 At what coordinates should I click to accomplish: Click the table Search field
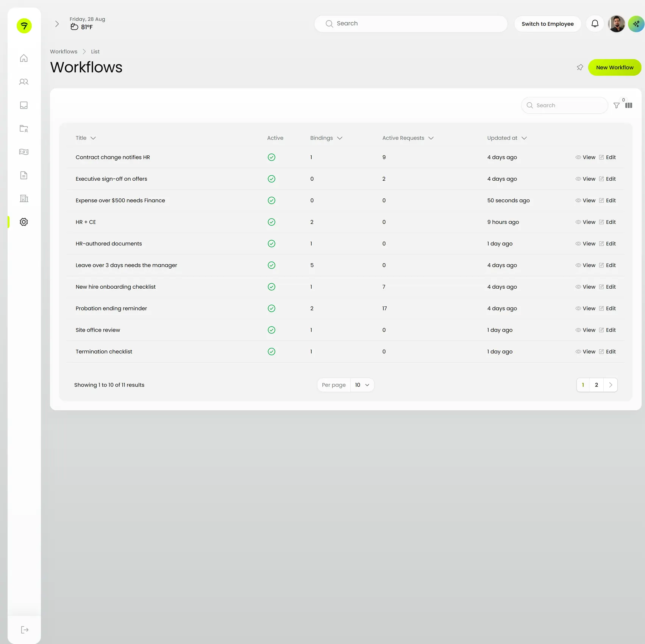coord(564,105)
